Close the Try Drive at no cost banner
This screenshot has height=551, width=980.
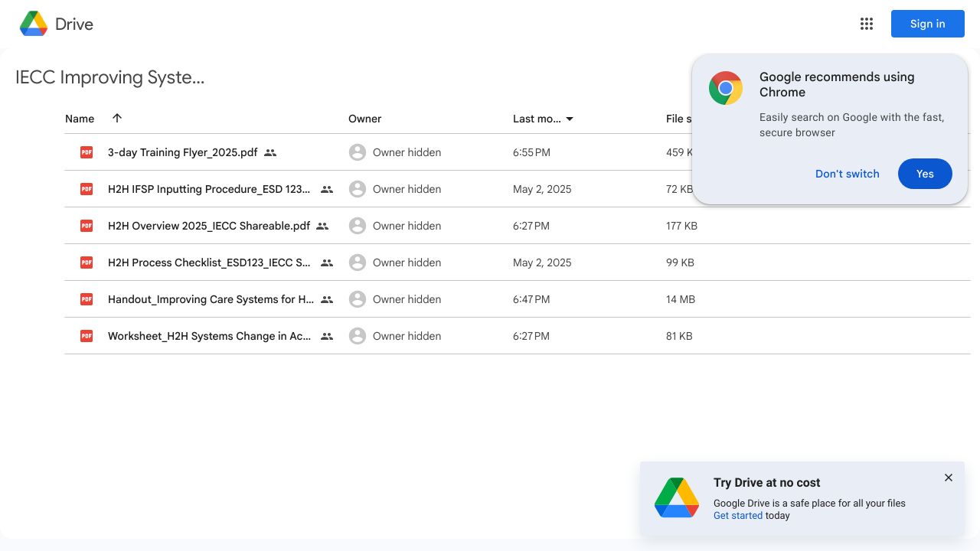(949, 478)
